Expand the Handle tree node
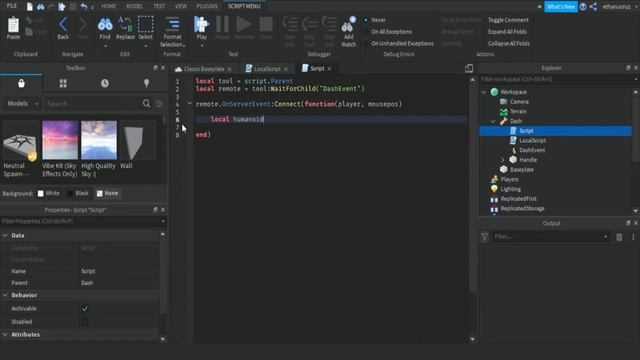 502,160
